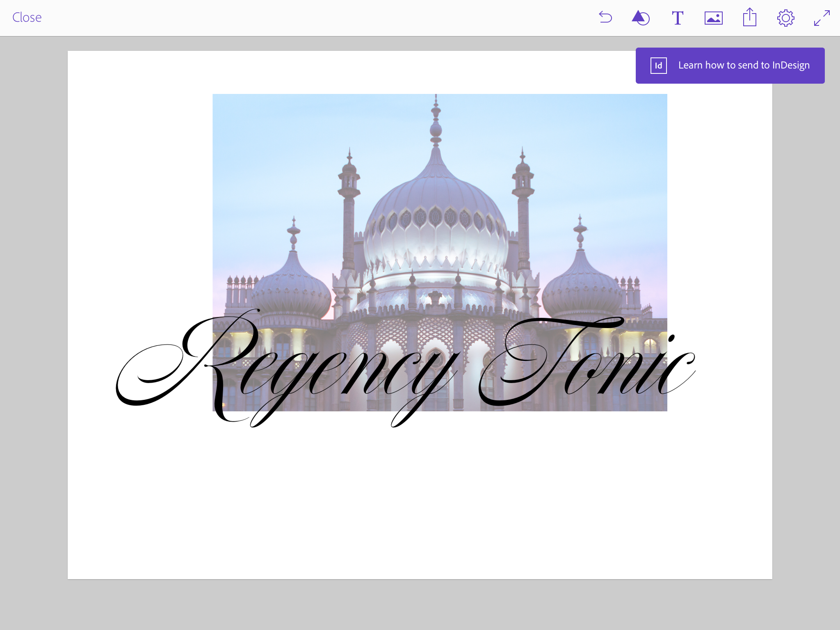Tap Close in the top-left corner
The image size is (840, 630).
coord(26,17)
